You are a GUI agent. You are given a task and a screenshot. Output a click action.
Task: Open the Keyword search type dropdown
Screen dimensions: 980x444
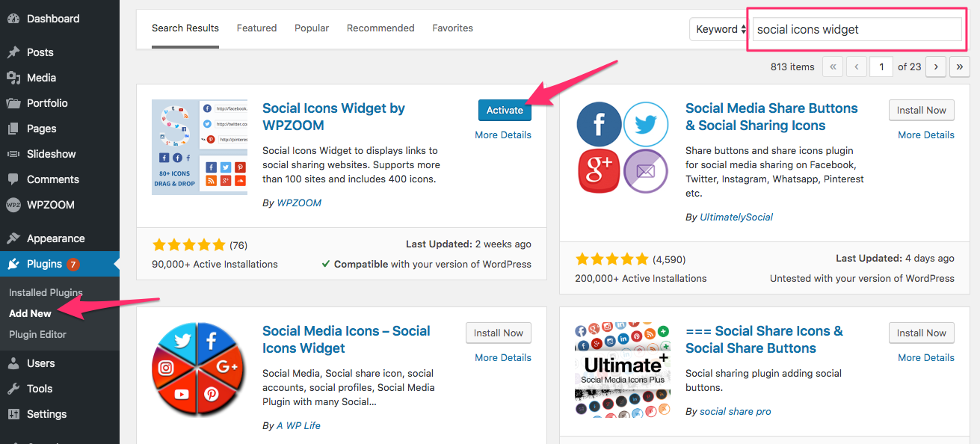pyautogui.click(x=719, y=29)
